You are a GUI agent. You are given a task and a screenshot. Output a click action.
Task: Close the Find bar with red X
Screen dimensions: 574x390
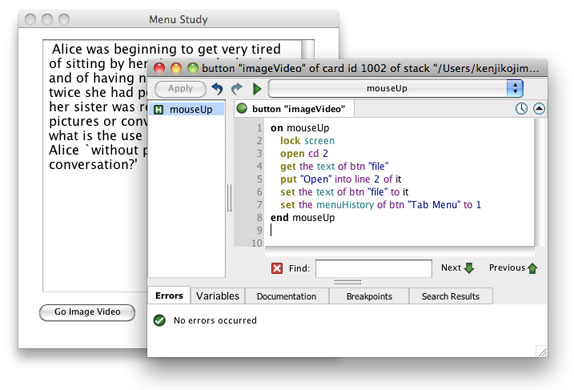277,268
